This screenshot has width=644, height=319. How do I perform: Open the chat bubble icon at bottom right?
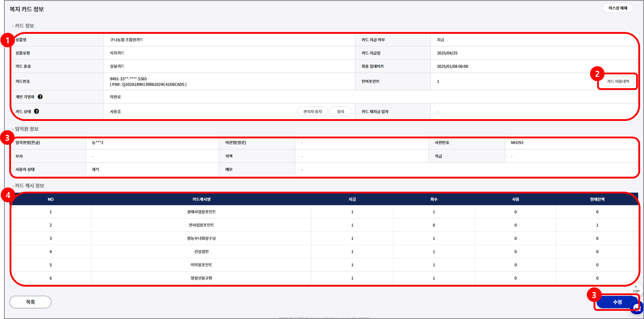(x=637, y=308)
